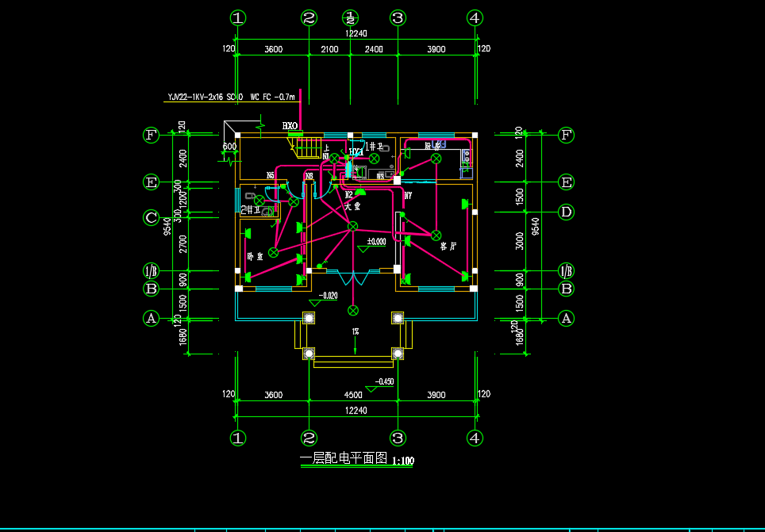Select the -0.020 elevation label
Image resolution: width=765 pixels, height=532 pixels.
click(x=328, y=296)
